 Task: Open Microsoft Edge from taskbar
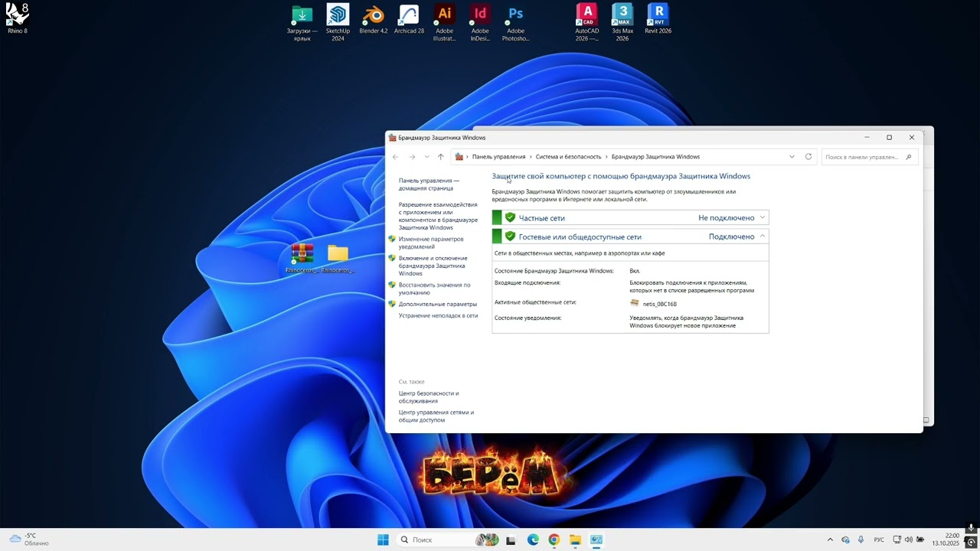point(533,540)
